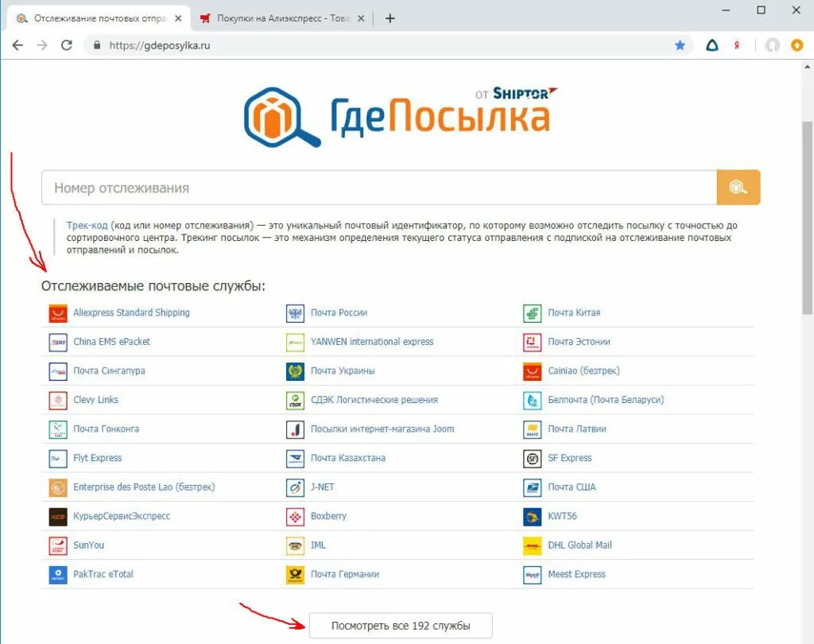Click the ГдеПосылка site logo
This screenshot has width=814, height=644.
point(397,114)
